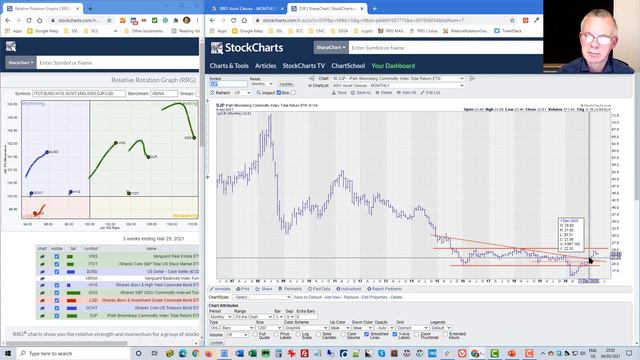Screen dimensions: 640x360
Task: Click the Edit List pencil button
Action: click(430, 93)
